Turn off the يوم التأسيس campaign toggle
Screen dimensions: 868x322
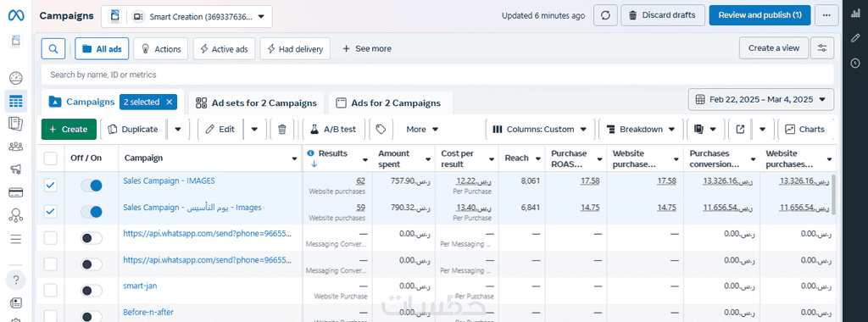92,211
